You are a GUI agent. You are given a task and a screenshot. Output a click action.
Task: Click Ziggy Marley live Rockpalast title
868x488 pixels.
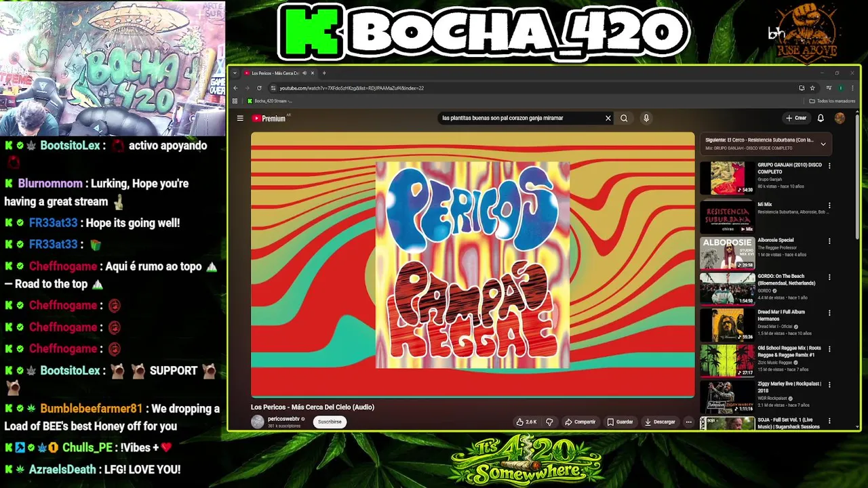[x=789, y=387]
